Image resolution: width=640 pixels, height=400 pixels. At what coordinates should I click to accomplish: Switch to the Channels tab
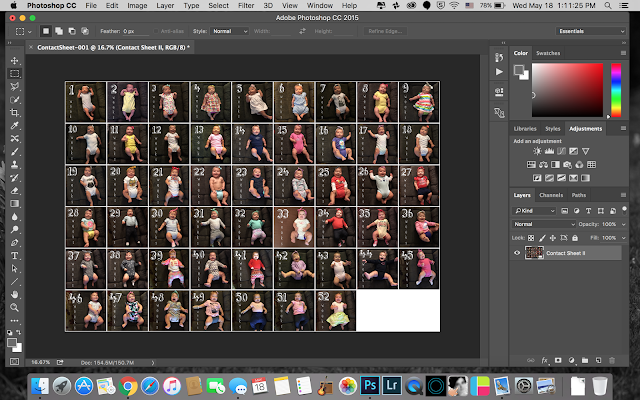[x=551, y=195]
